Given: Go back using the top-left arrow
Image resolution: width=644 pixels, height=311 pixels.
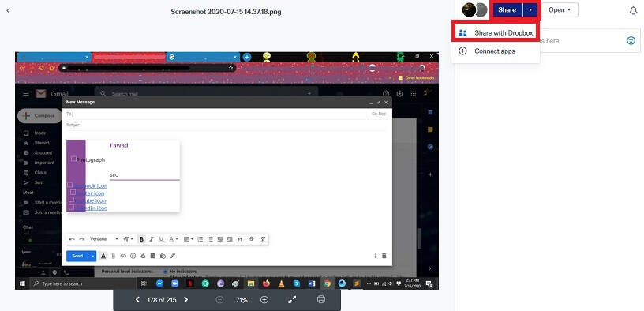Looking at the screenshot, I should pyautogui.click(x=8, y=11).
